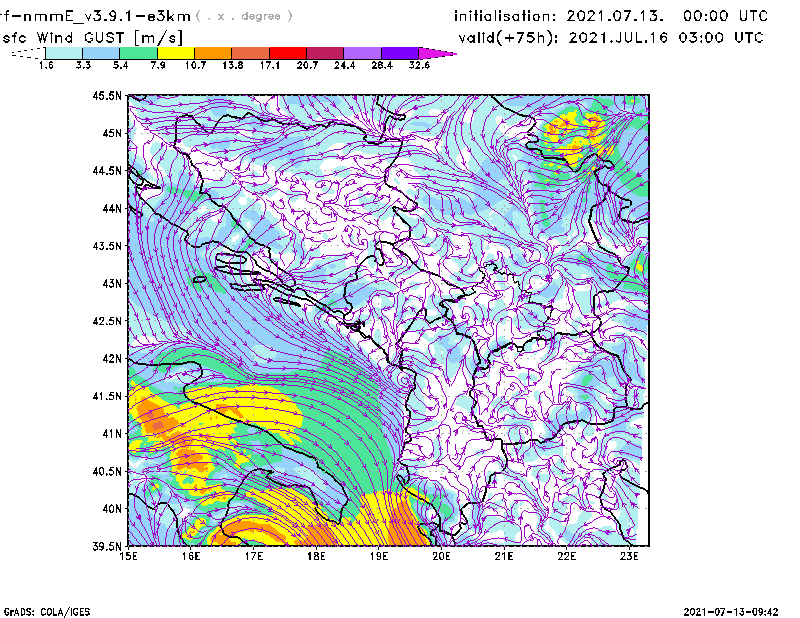Click the 39.5N latitude label
The image size is (800, 618).
click(107, 547)
